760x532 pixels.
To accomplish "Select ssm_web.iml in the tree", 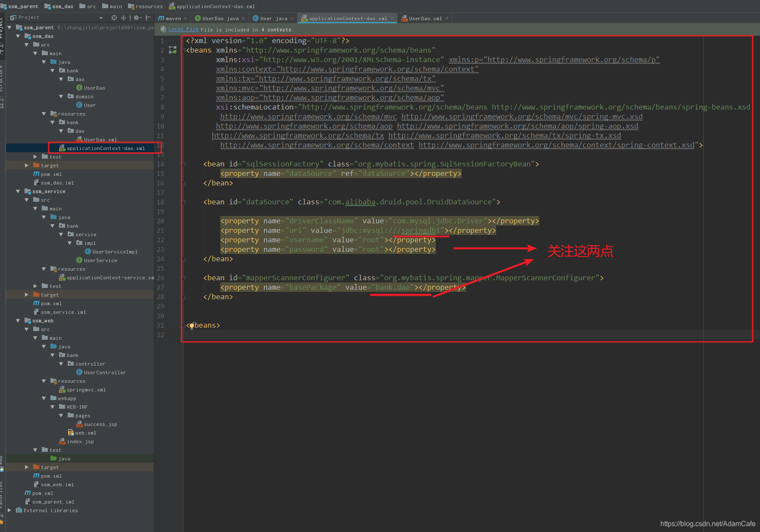I will (57, 485).
